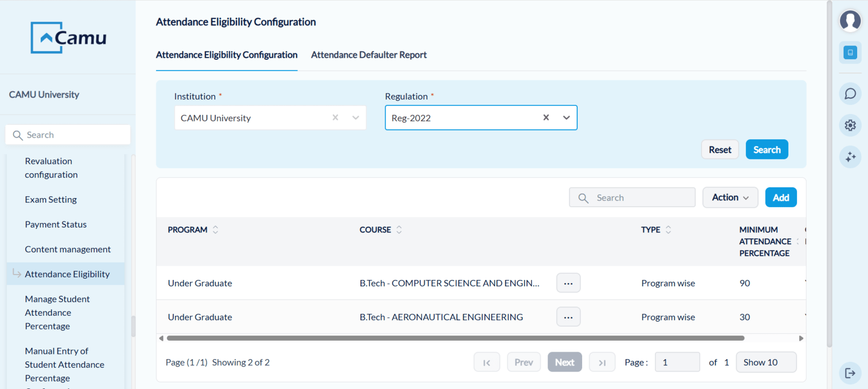
Task: Click the Prev pagination button
Action: pos(524,362)
